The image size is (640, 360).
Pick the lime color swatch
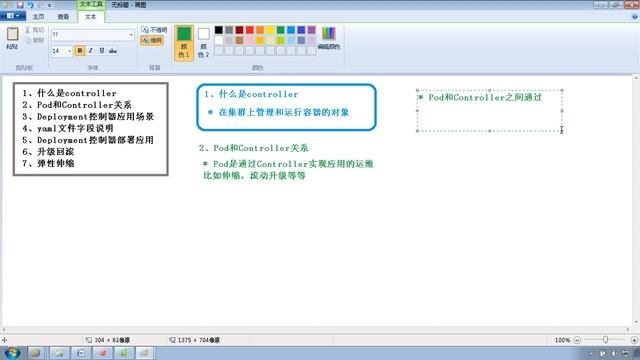click(x=280, y=40)
